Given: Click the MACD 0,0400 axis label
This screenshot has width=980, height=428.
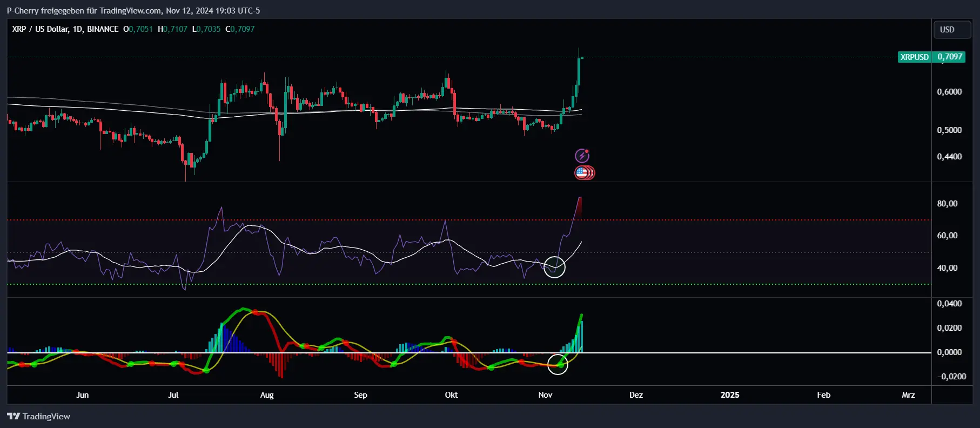Looking at the screenshot, I should [x=949, y=303].
